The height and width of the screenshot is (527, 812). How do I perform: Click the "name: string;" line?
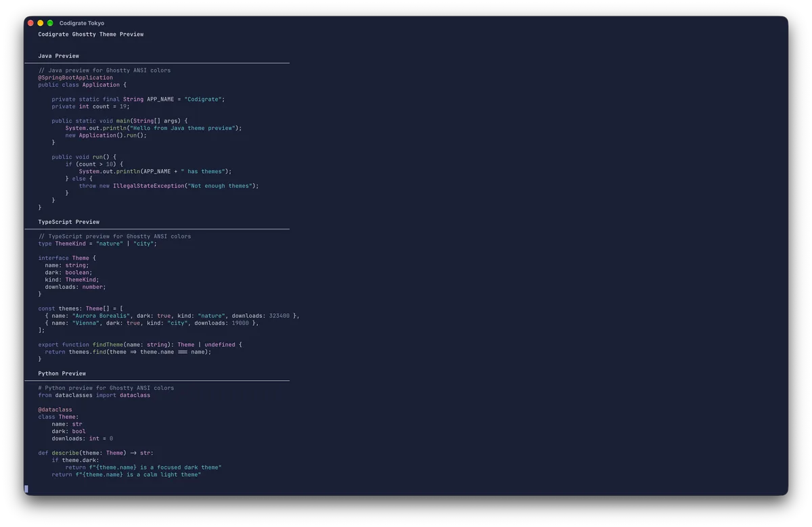tap(67, 266)
